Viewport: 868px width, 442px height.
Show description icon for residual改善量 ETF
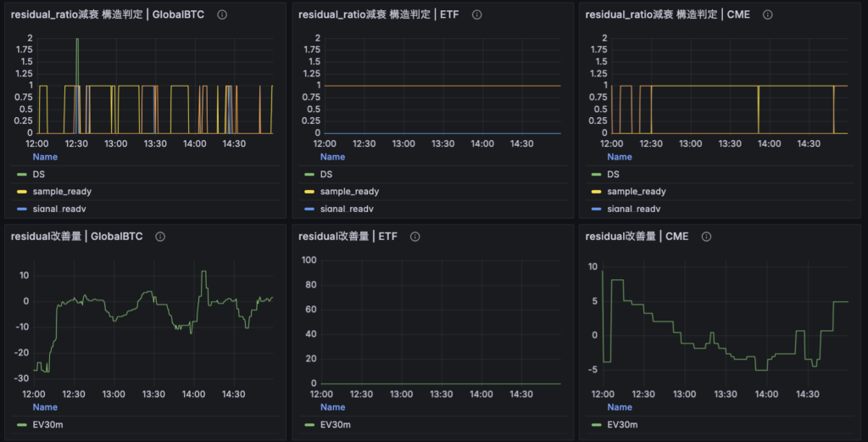(415, 238)
